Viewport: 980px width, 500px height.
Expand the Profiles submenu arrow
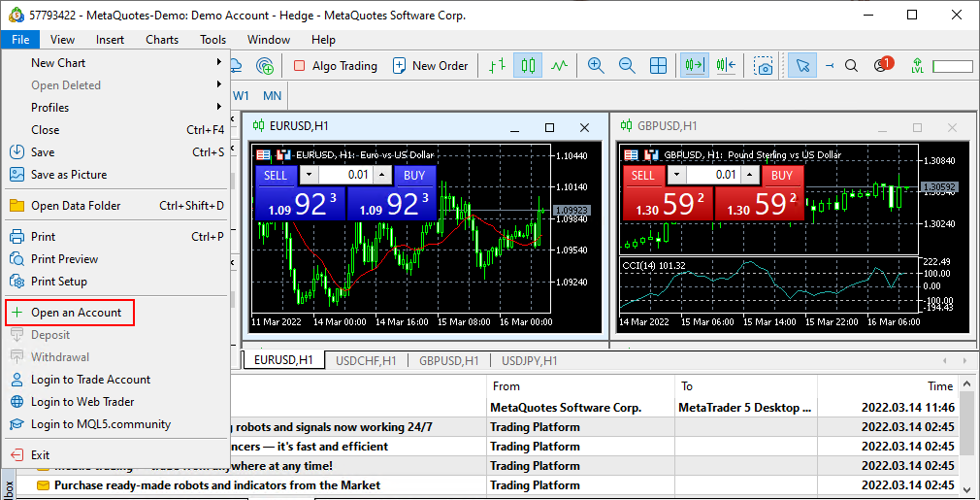click(x=219, y=107)
